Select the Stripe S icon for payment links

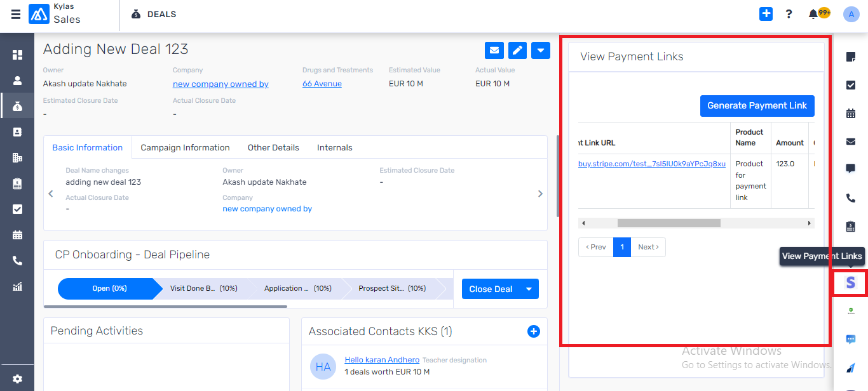click(850, 283)
